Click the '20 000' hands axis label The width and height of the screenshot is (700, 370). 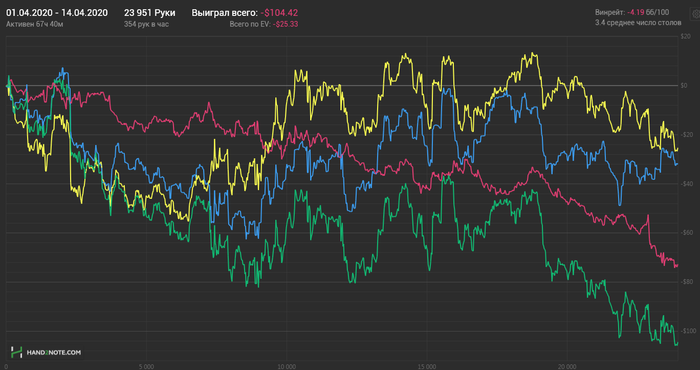[567, 367]
